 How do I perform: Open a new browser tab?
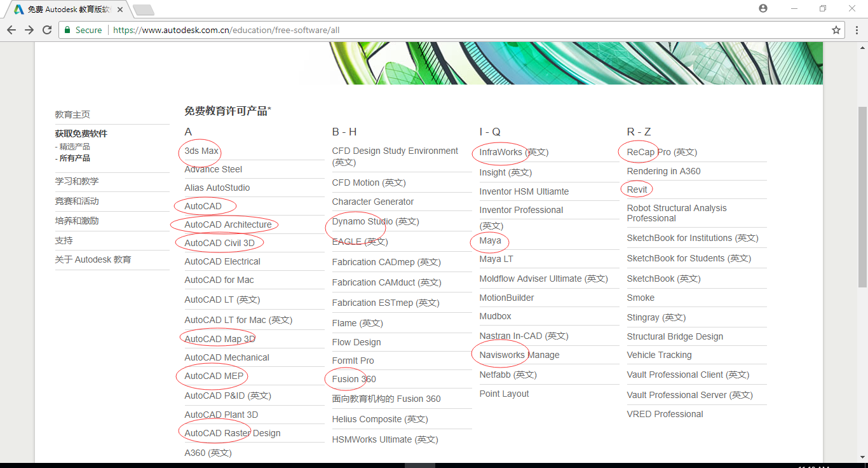(144, 10)
